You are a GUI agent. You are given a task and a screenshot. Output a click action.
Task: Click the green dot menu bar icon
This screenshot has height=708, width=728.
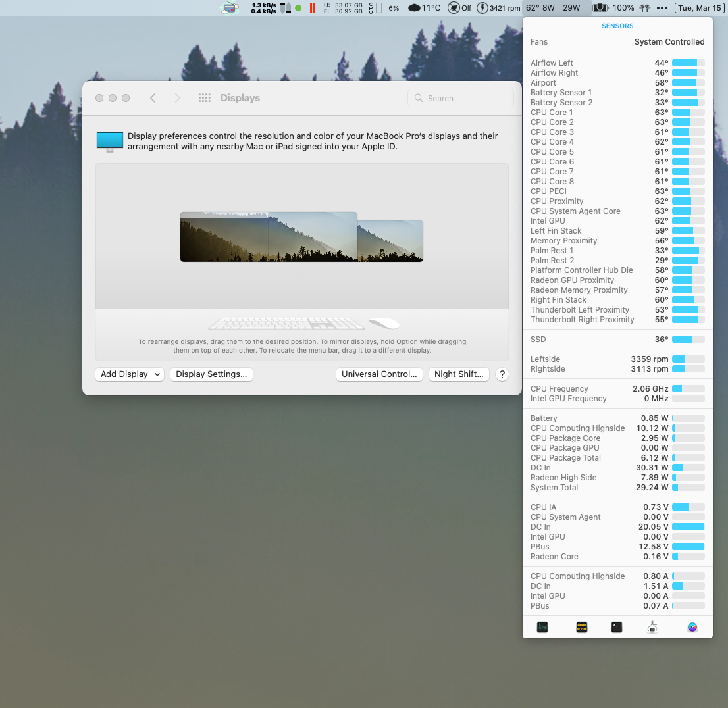pos(298,8)
